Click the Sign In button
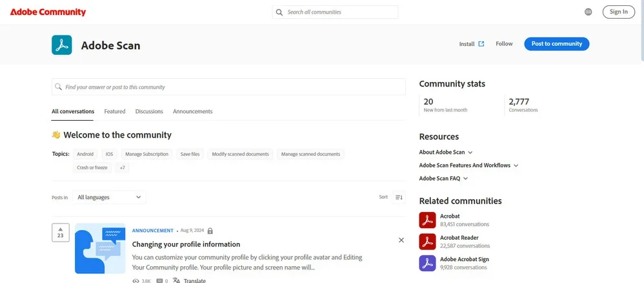 [619, 12]
